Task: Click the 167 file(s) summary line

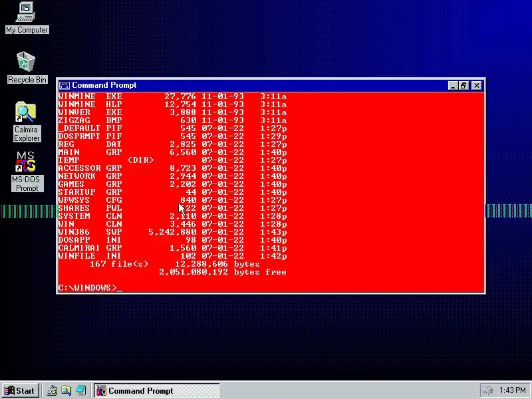Action: pos(175,264)
